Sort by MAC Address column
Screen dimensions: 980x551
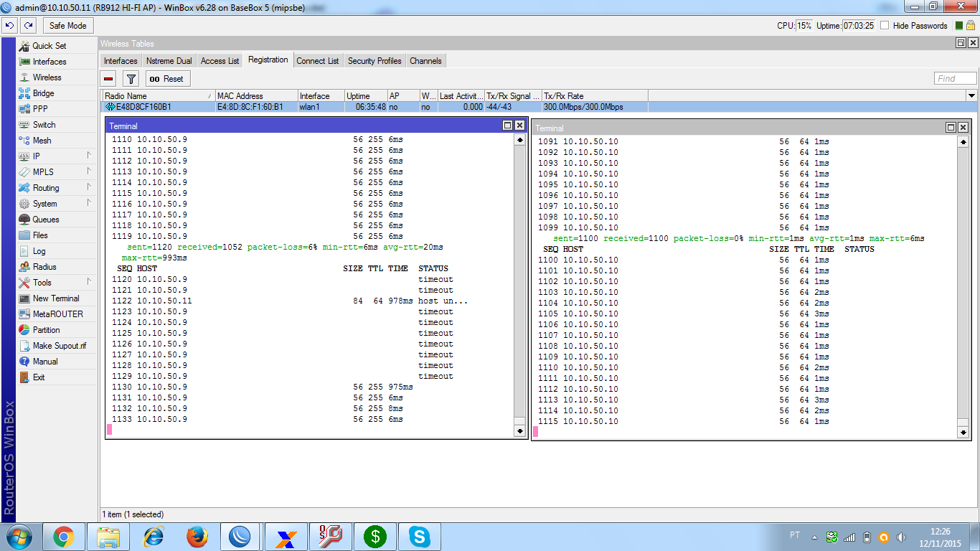coord(256,95)
